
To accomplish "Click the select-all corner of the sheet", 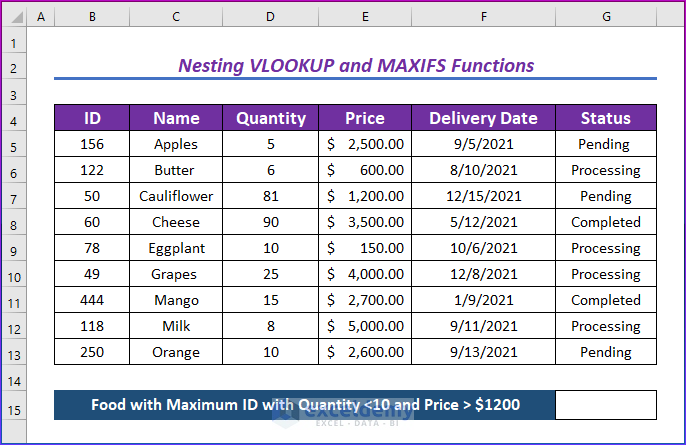I will 14,18.
